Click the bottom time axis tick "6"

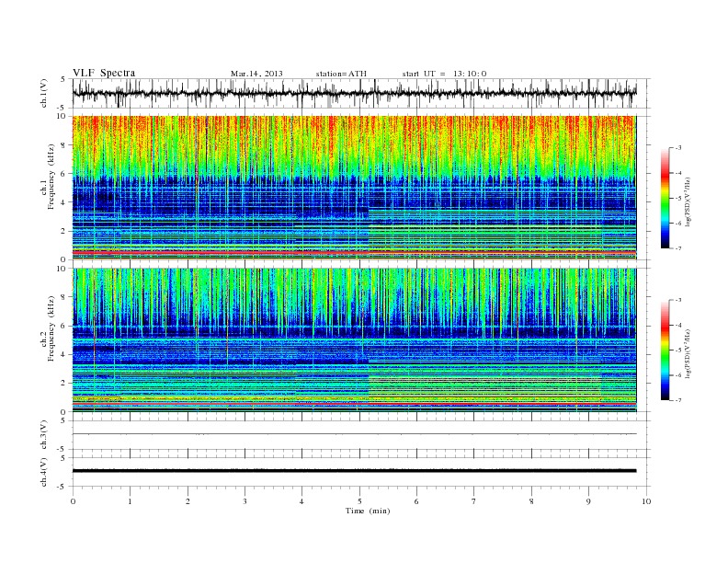coord(416,501)
